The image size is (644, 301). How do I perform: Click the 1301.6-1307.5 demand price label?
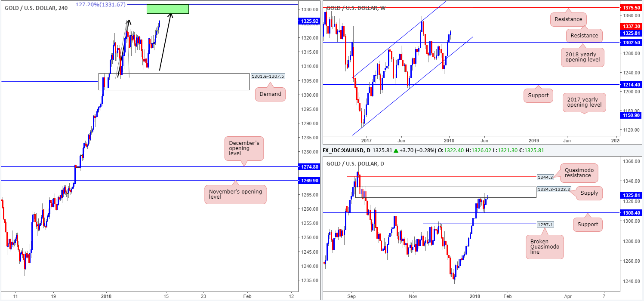tap(267, 77)
